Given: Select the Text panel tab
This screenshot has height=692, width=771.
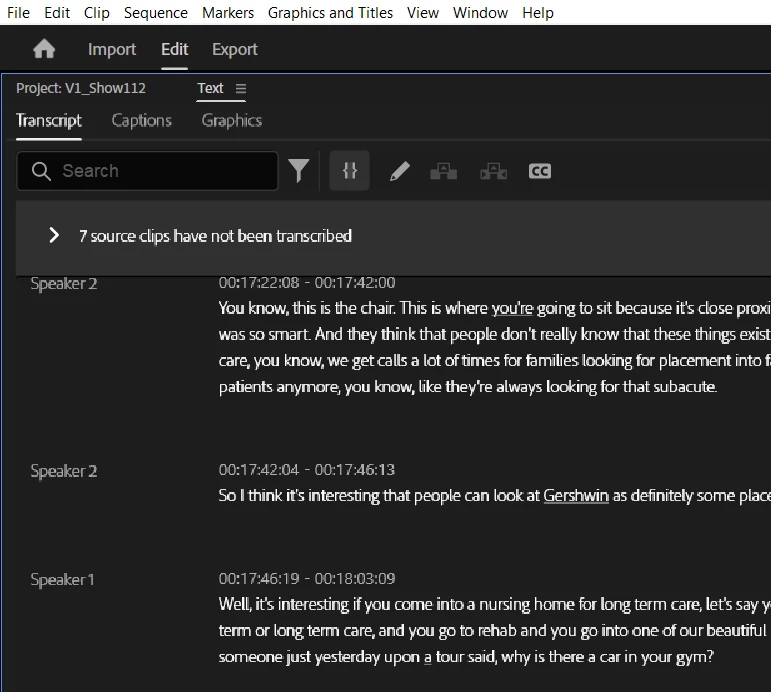Looking at the screenshot, I should 210,88.
